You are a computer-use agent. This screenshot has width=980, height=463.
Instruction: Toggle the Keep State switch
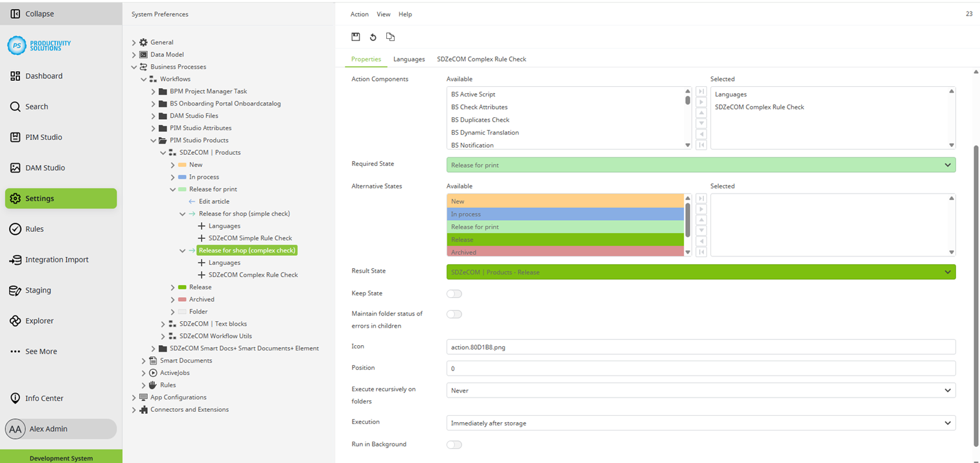tap(454, 294)
